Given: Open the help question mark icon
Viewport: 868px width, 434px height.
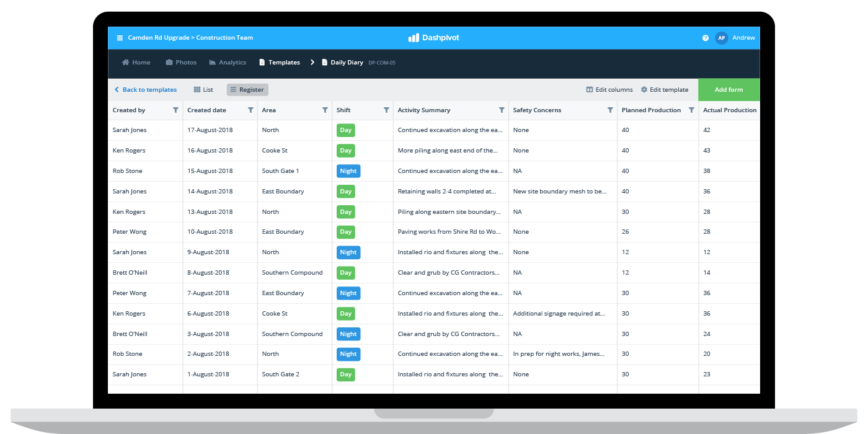Looking at the screenshot, I should click(706, 38).
